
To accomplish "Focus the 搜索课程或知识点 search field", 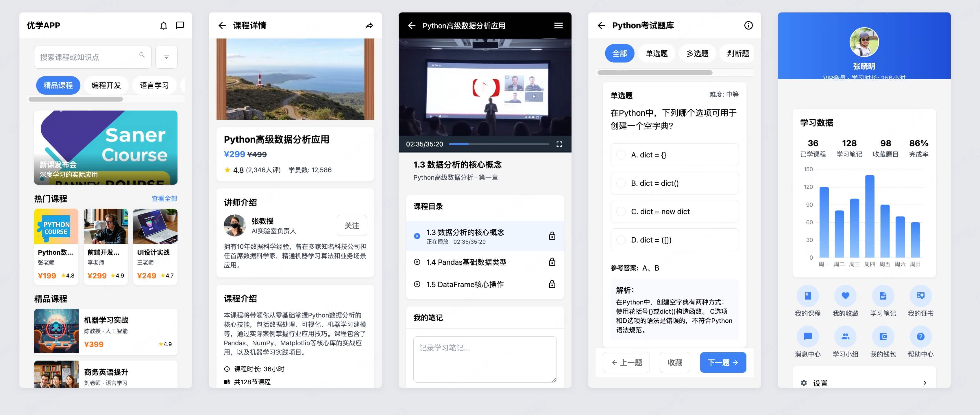I will coord(93,57).
